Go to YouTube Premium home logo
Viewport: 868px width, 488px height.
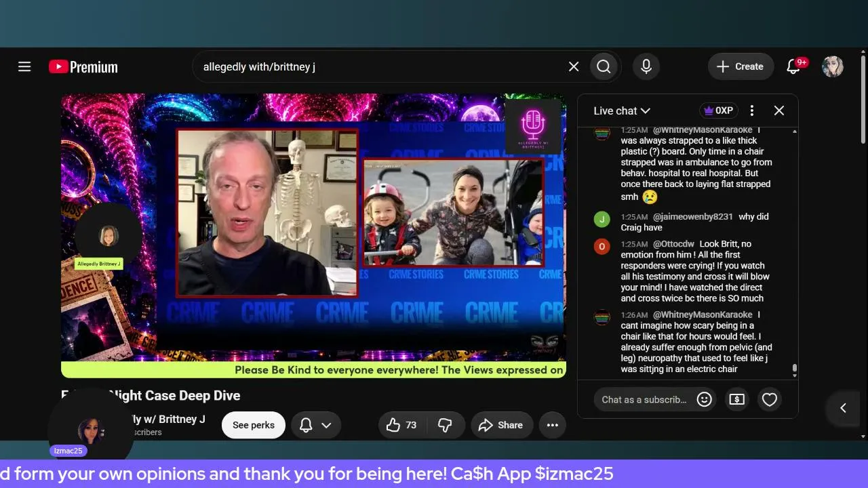83,66
